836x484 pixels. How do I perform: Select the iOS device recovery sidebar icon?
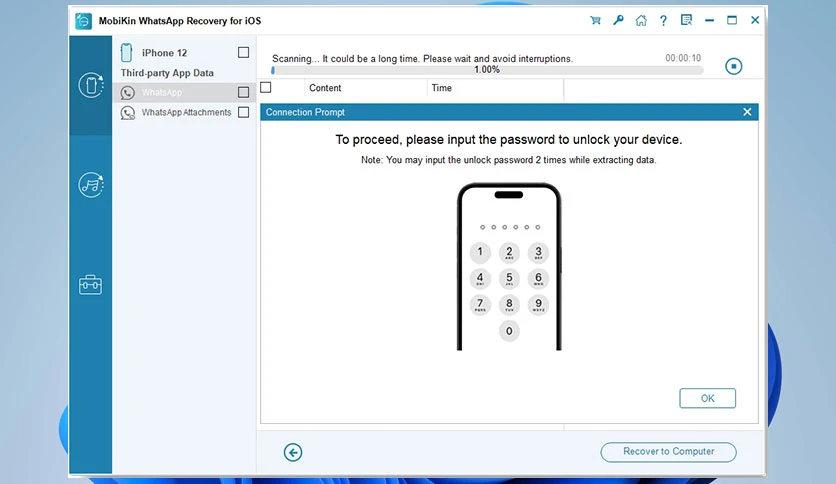[91, 85]
